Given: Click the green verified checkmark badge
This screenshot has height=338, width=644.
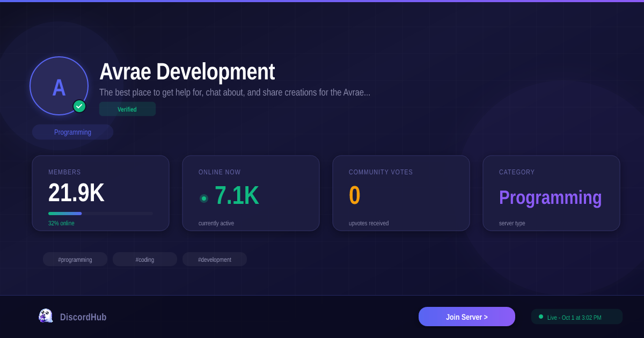Looking at the screenshot, I should 79,106.
